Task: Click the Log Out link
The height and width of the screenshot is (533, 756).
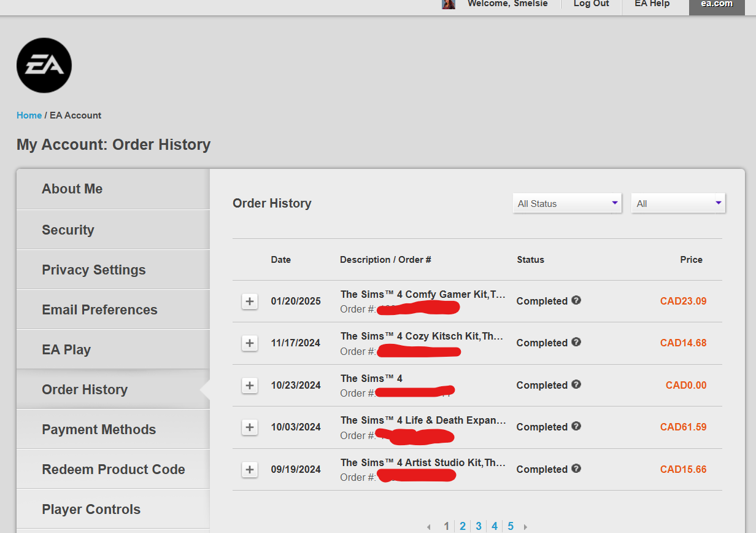Action: (x=591, y=4)
